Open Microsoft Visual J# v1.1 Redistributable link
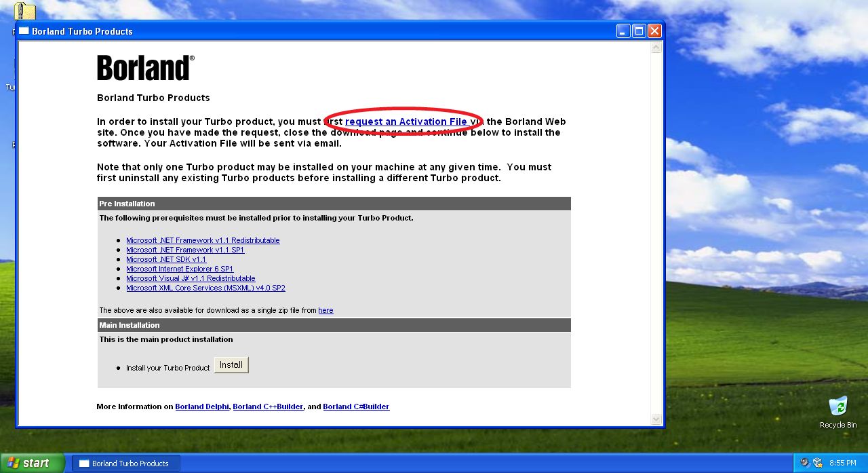The image size is (868, 473). tap(191, 278)
